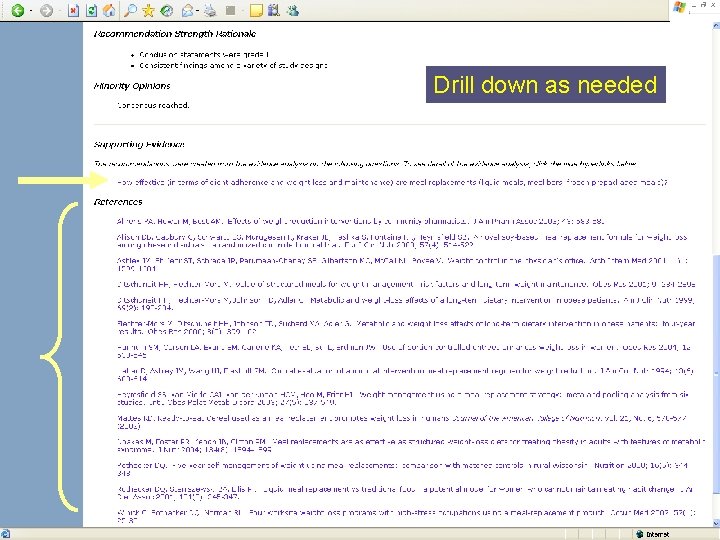Viewport: 720px width, 540px height.
Task: Print the page with the printer icon
Action: point(210,10)
